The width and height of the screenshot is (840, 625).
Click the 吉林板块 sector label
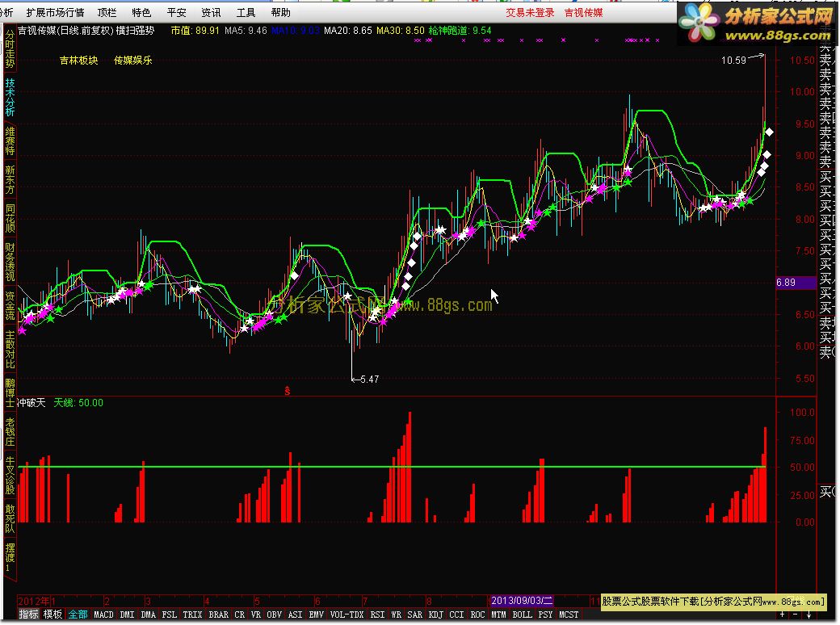[x=79, y=61]
